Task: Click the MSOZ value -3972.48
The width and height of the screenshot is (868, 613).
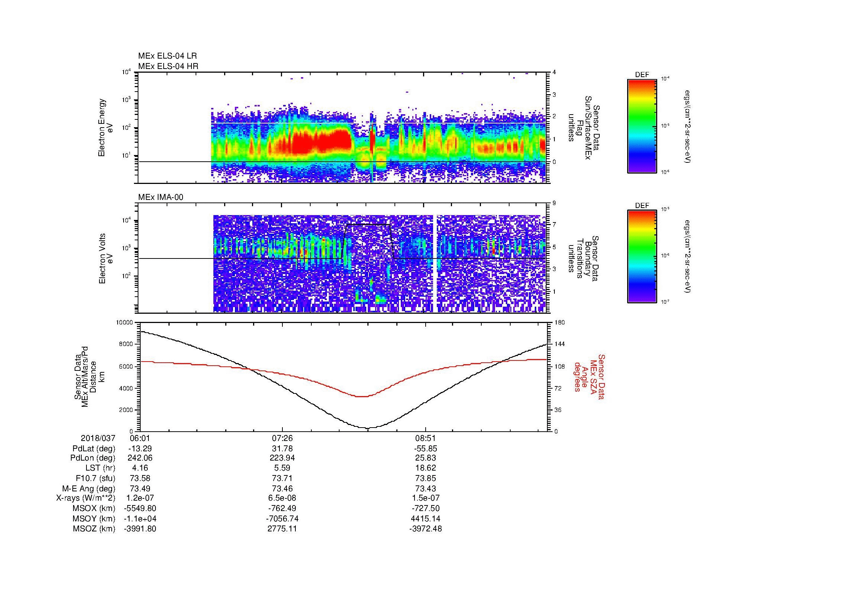Action: click(426, 529)
